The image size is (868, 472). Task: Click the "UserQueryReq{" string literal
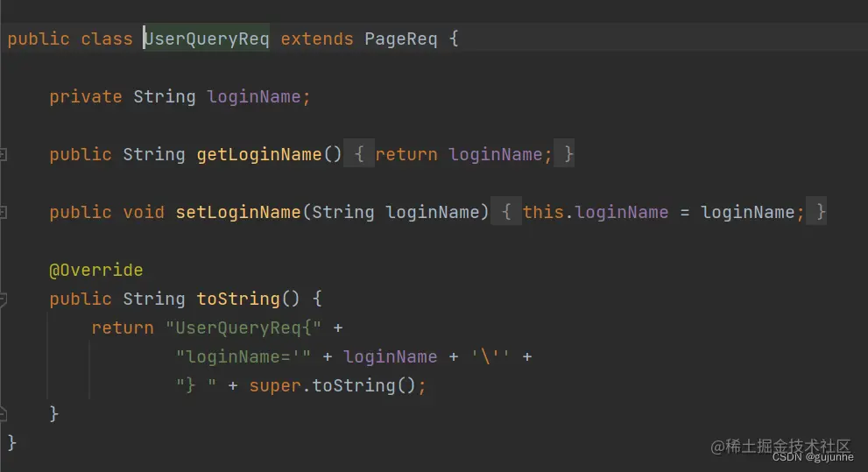pos(243,328)
